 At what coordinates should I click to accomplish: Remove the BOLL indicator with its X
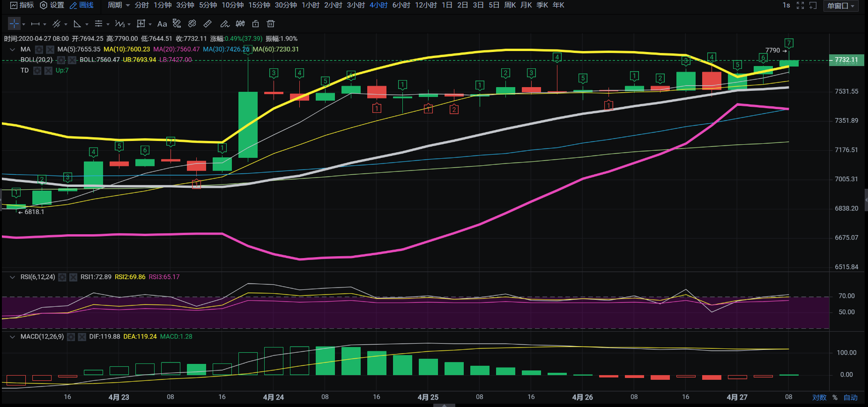(x=72, y=60)
